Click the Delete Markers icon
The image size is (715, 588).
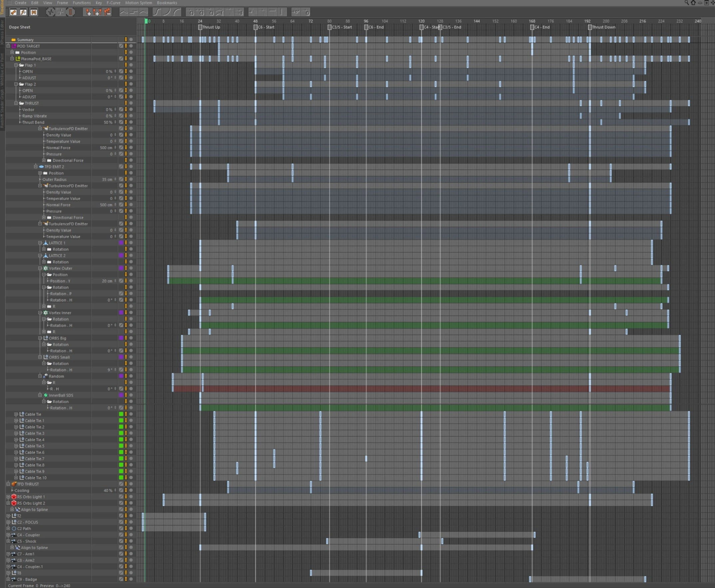[107, 12]
